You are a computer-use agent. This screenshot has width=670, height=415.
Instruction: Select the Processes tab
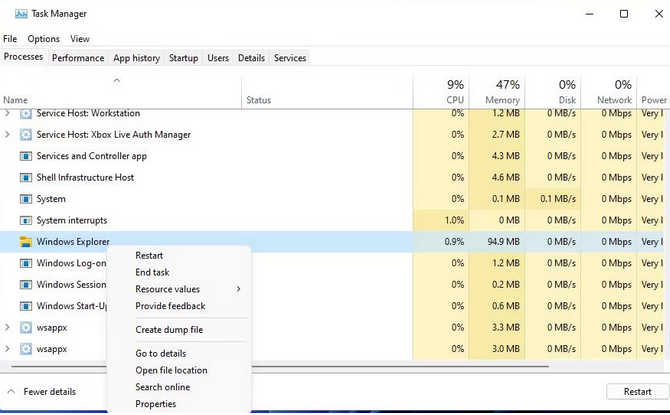(x=24, y=57)
